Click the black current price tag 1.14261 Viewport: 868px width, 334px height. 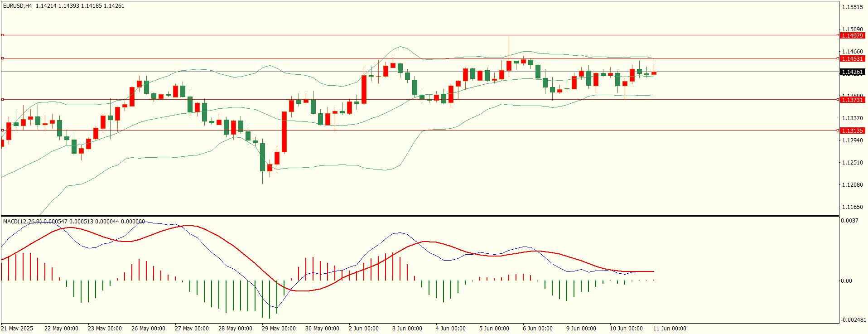(852, 72)
